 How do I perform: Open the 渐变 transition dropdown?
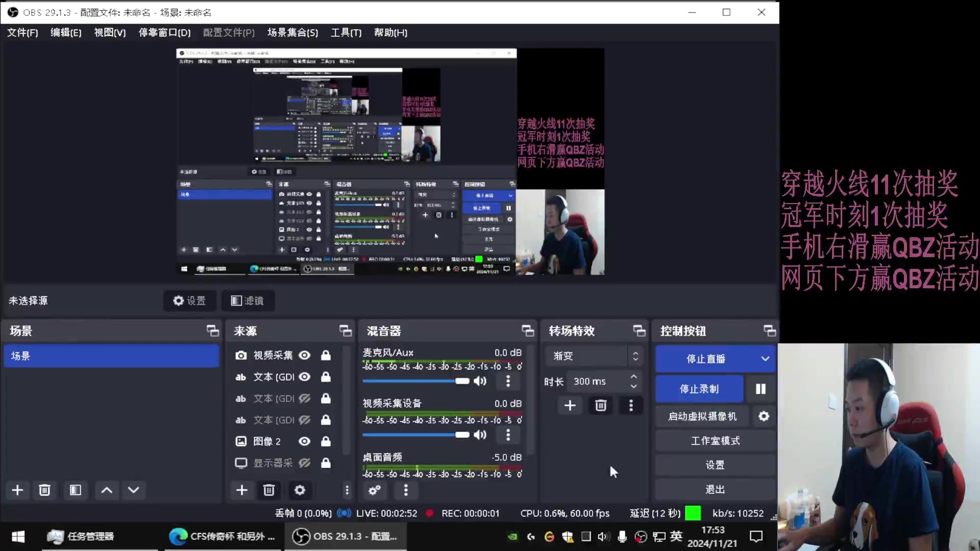[594, 356]
